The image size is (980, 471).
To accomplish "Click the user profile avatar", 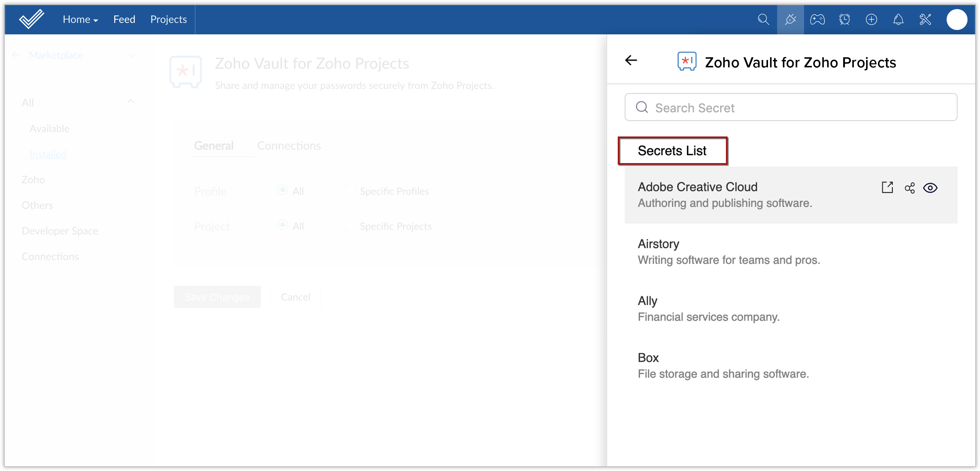I will [957, 20].
